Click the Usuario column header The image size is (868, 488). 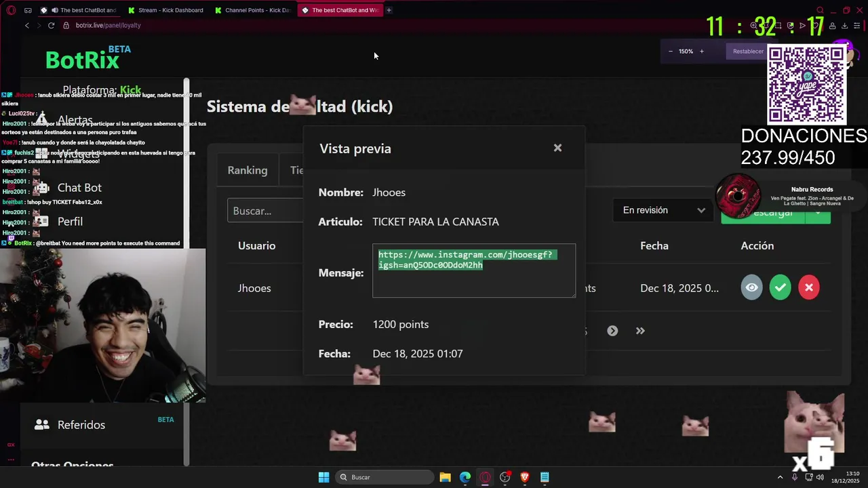pos(256,245)
